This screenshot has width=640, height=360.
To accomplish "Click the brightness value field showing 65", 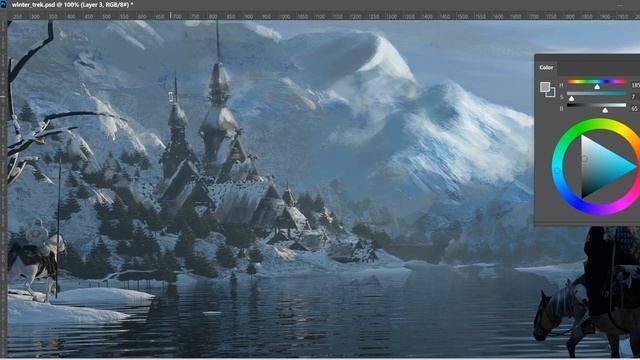I will 635,109.
